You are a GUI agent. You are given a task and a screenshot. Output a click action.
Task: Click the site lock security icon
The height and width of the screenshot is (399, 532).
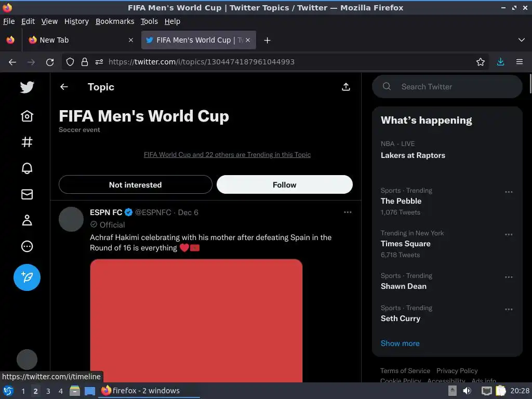(85, 62)
